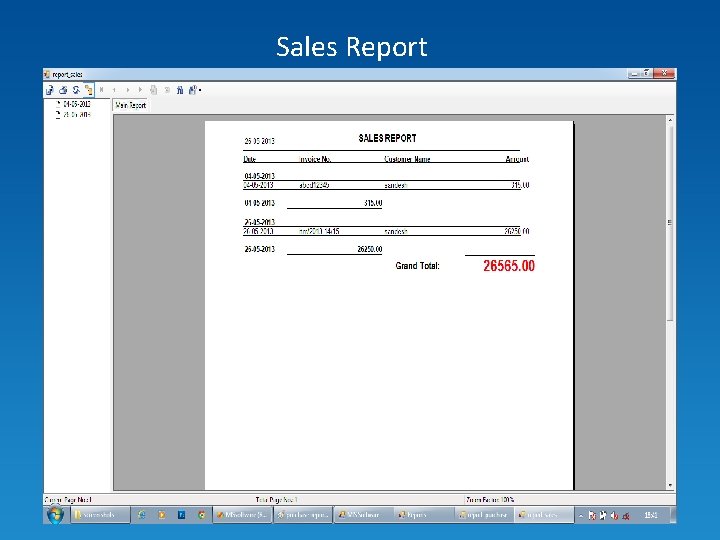Click the Print Report toolbar icon
Viewport: 720px width, 540px height.
click(63, 90)
